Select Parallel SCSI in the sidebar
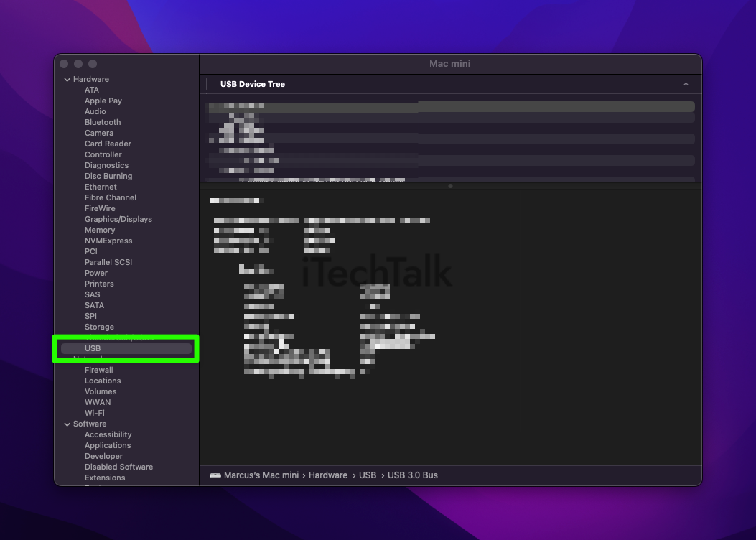 click(108, 262)
